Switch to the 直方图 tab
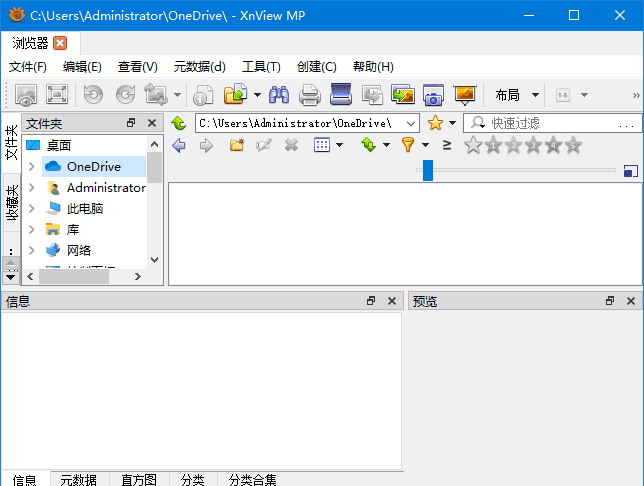Image resolution: width=644 pixels, height=486 pixels. click(139, 479)
